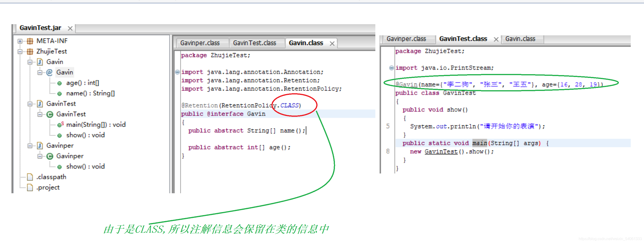This screenshot has height=243, width=644.
Task: Collapse the Gavinper class node
Action: [40, 156]
